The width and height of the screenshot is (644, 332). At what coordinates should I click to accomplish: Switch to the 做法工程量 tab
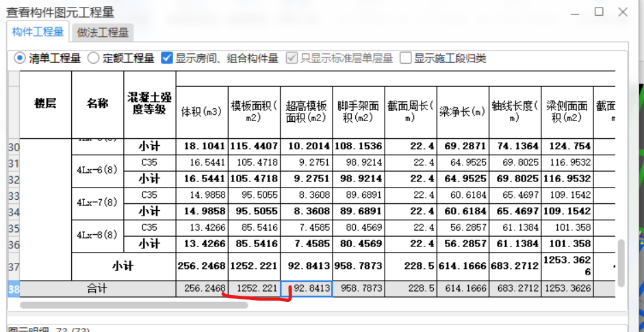(103, 32)
